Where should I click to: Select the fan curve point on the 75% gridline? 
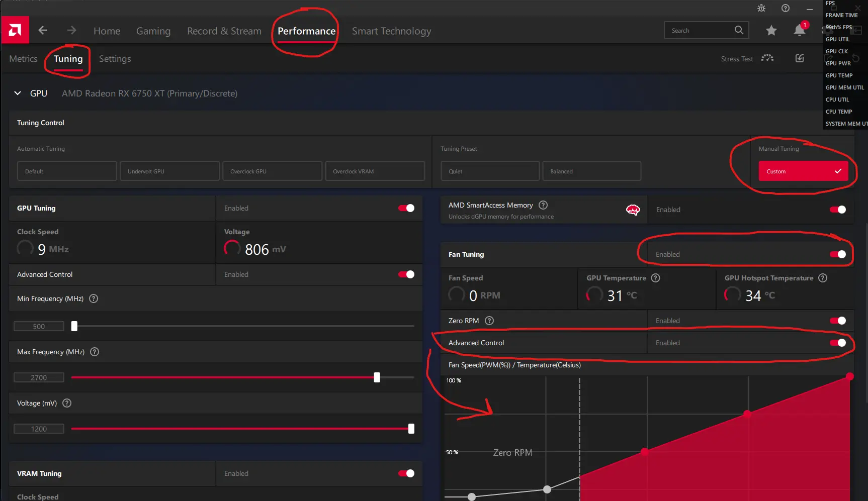(747, 414)
